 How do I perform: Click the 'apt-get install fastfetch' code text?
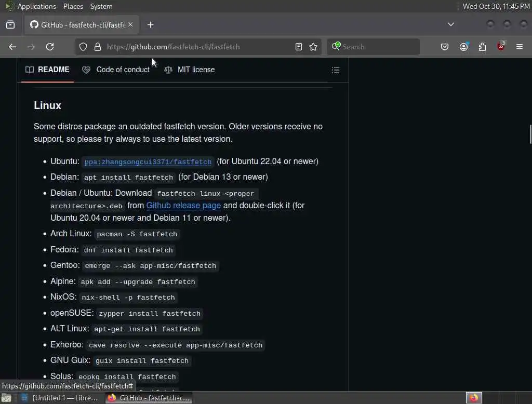pos(147,329)
